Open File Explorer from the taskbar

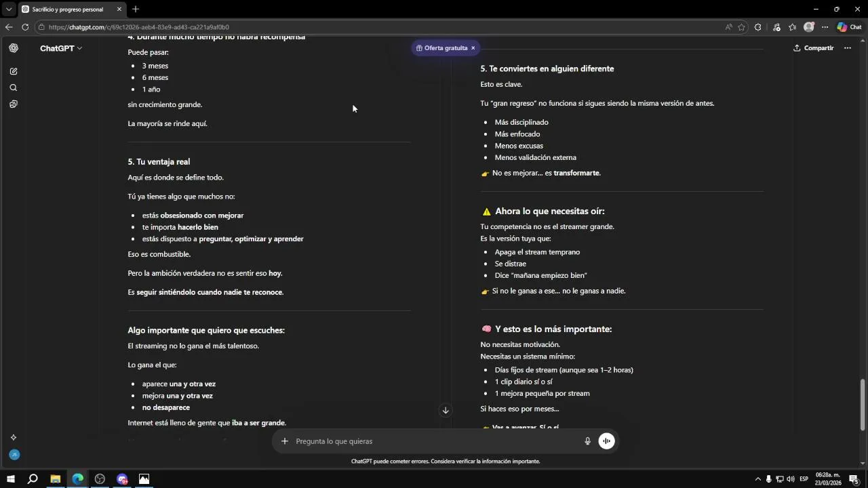[x=55, y=479]
